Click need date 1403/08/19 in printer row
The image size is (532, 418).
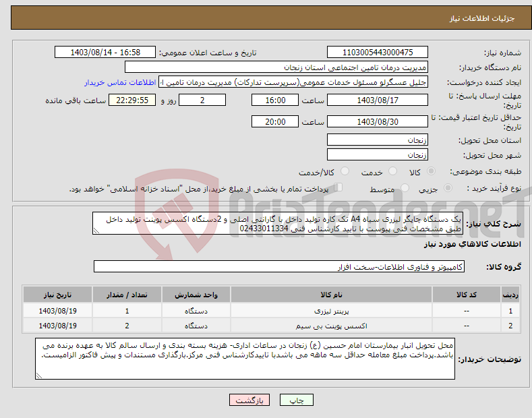(x=57, y=311)
